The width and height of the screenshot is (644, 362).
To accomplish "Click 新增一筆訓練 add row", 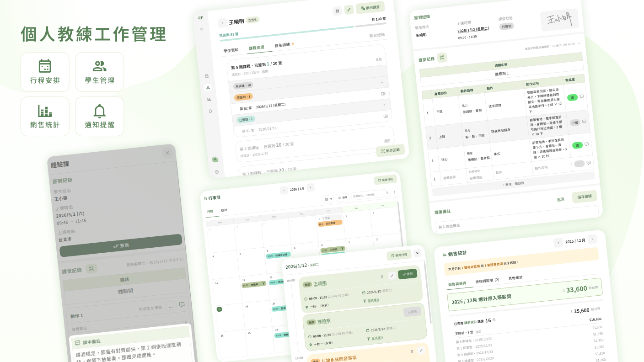I will pos(514,183).
